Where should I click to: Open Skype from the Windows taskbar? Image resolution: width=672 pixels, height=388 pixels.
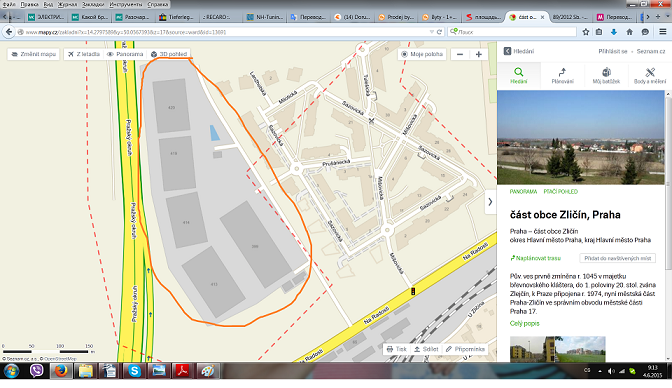pyautogui.click(x=134, y=371)
